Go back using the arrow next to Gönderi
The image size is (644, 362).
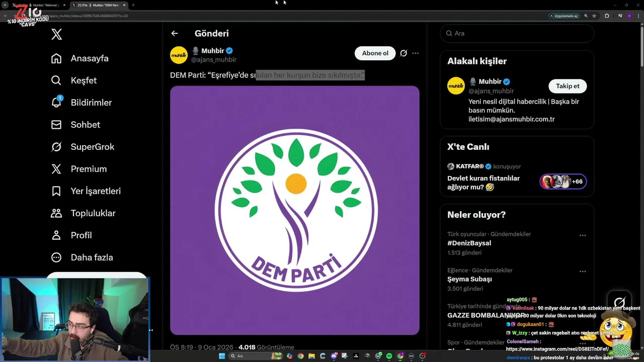coord(175,34)
